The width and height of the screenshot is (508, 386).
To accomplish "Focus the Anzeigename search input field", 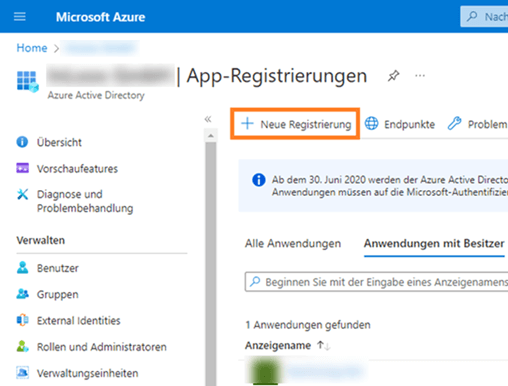I will pos(376,282).
